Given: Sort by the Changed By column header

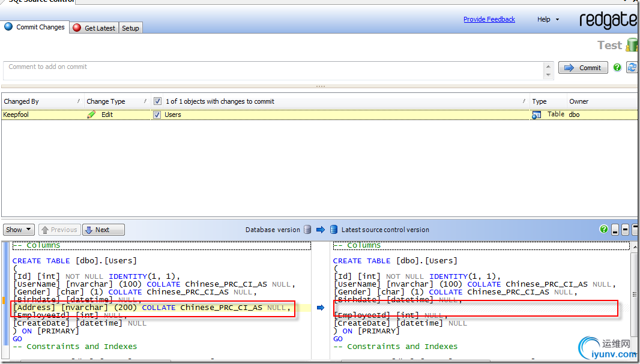Looking at the screenshot, I should pos(22,101).
